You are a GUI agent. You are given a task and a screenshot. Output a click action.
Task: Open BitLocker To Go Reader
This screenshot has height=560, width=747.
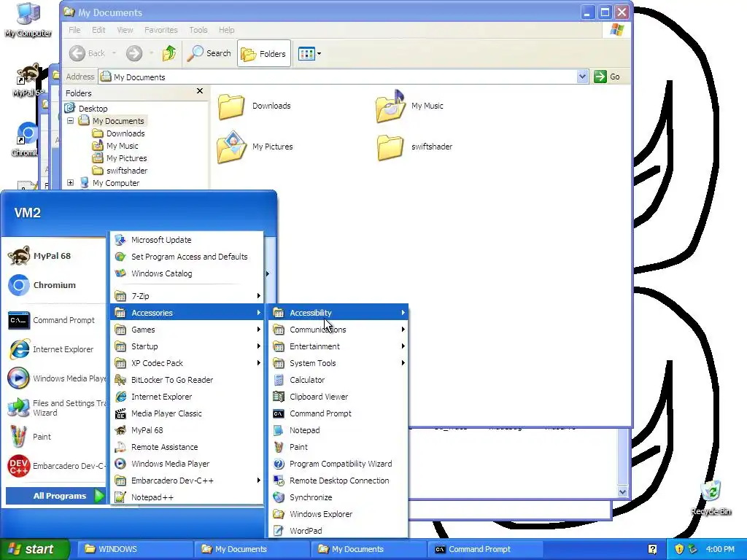tap(187, 379)
